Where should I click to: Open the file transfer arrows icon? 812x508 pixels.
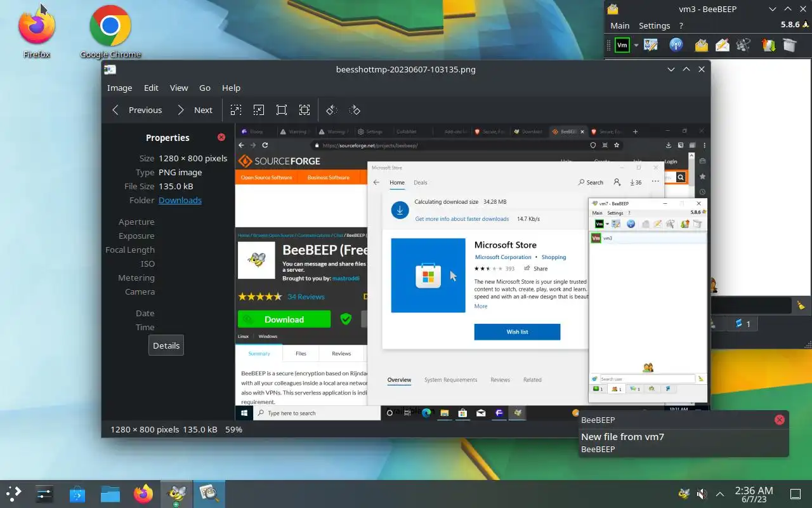click(768, 45)
